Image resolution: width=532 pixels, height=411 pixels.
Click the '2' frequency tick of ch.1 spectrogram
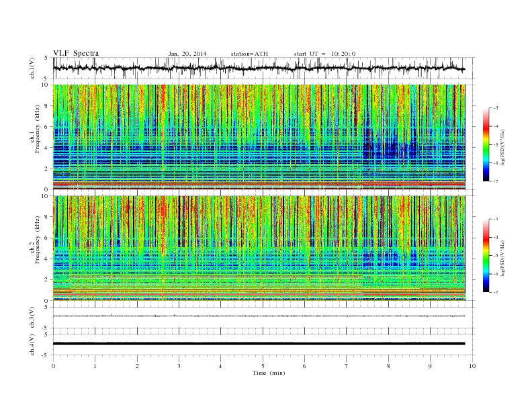coord(46,169)
